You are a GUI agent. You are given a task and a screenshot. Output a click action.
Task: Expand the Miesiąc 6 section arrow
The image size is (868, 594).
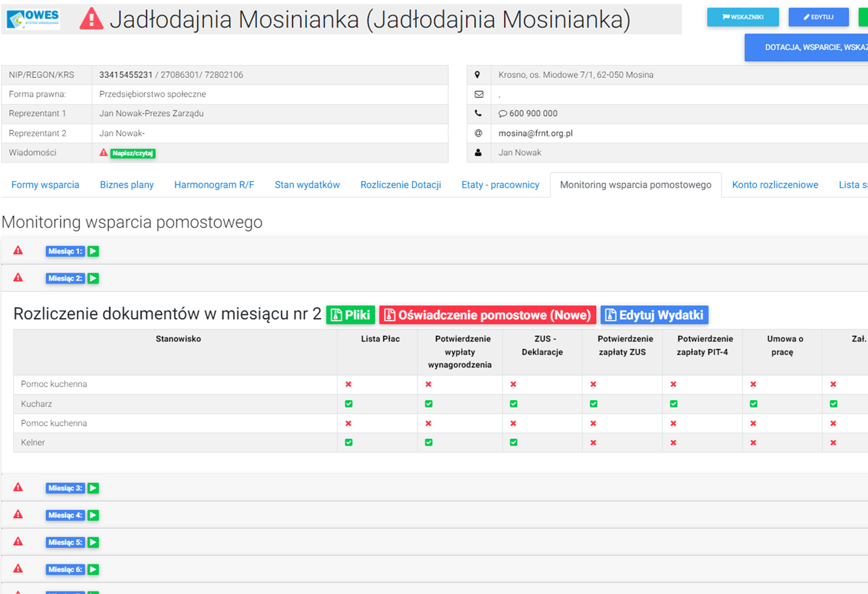[x=93, y=570]
